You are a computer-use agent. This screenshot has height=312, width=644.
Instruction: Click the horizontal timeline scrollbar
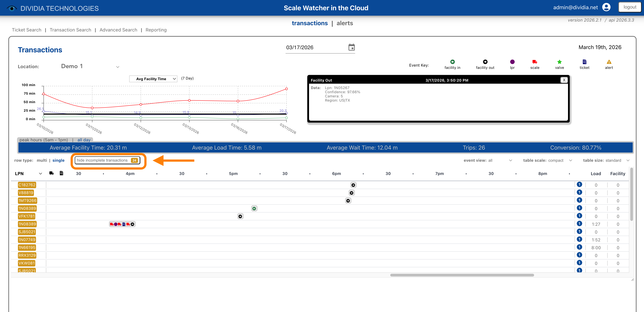tap(462, 275)
